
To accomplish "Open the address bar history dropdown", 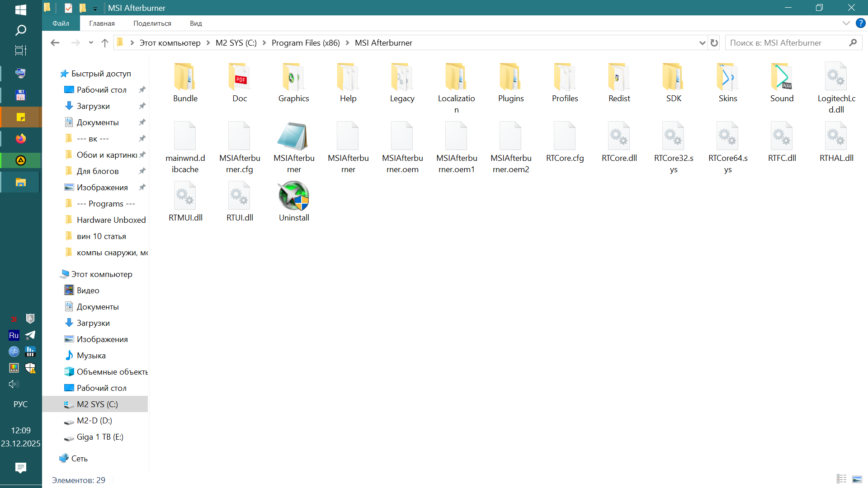I will pos(702,43).
